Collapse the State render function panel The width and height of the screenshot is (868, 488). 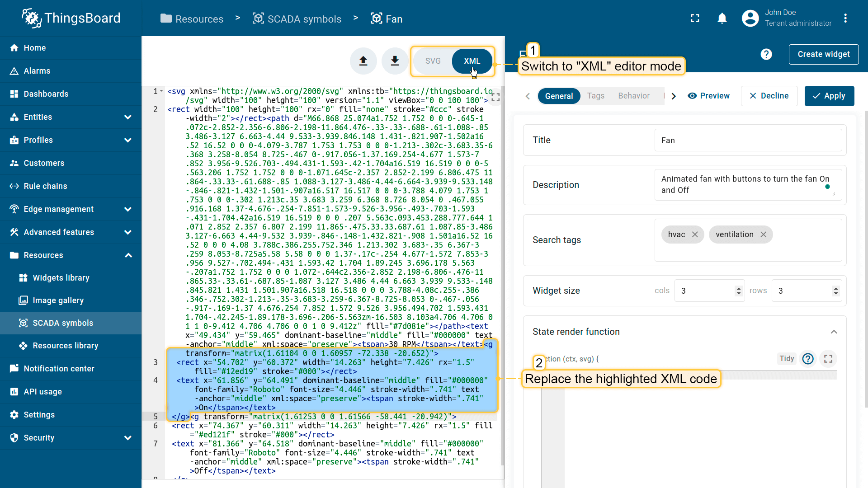tap(834, 332)
